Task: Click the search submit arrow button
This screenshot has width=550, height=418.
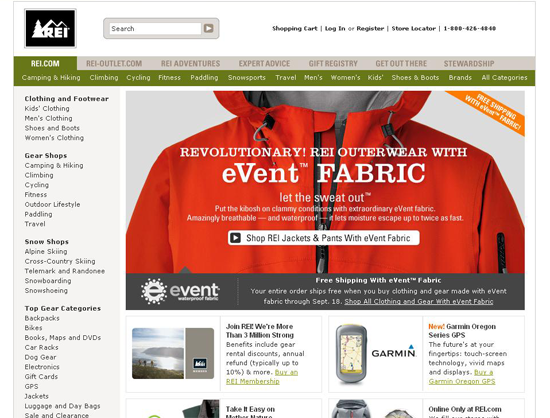Action: pos(209,28)
